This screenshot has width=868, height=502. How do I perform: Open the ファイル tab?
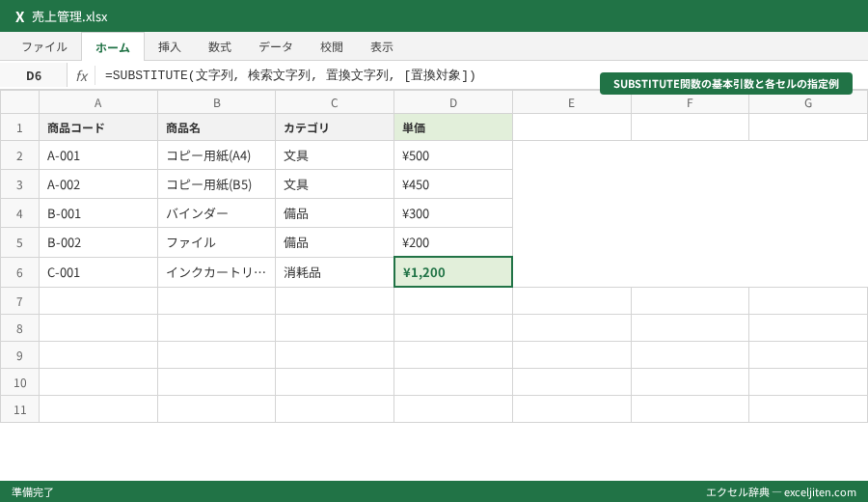coord(44,47)
